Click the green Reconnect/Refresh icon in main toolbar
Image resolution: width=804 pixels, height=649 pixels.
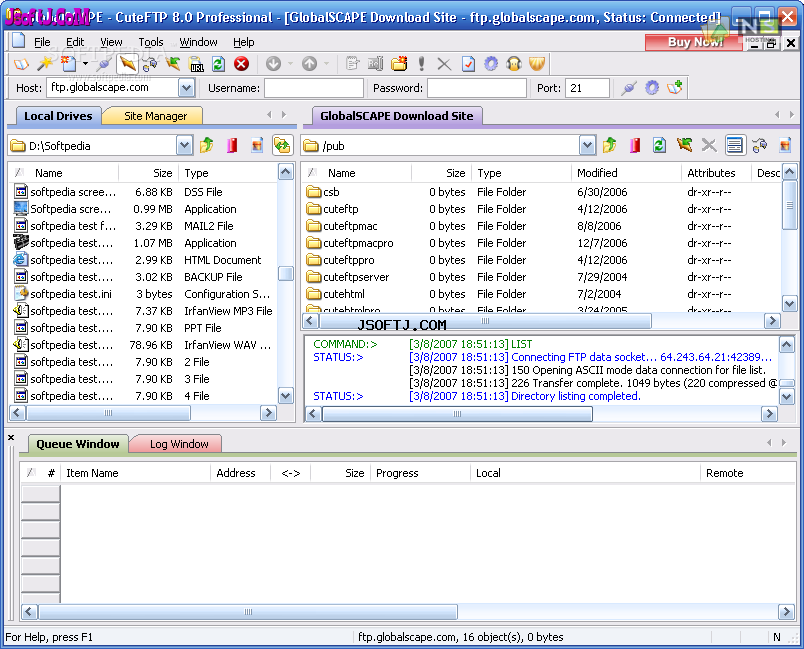tap(218, 64)
